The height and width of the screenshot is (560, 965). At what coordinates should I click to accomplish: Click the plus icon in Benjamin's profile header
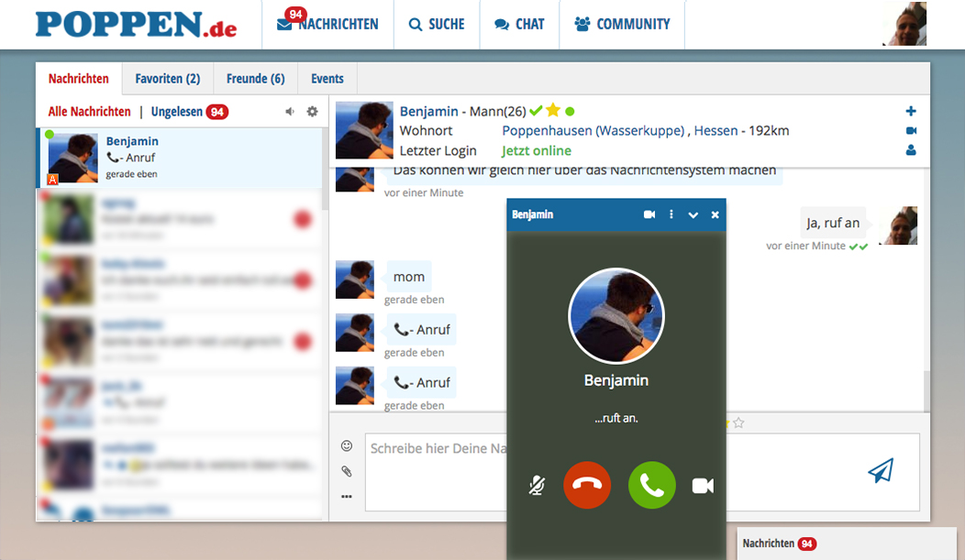pyautogui.click(x=911, y=111)
